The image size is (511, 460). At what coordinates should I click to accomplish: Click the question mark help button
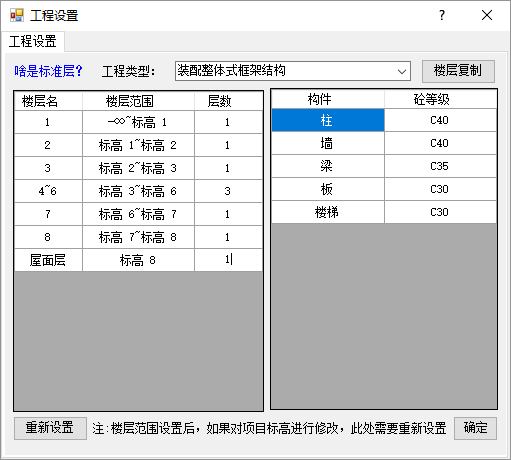point(442,15)
